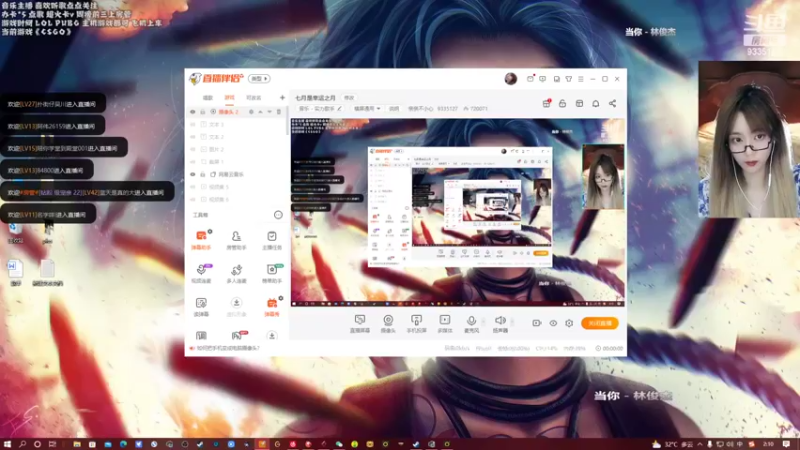Click the stream preview canvas
The image size is (800, 450).
coord(458,212)
